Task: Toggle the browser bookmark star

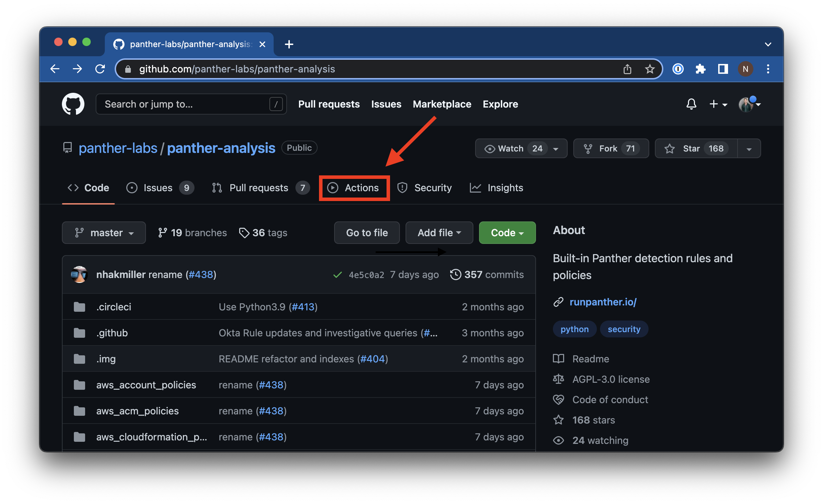Action: click(649, 69)
